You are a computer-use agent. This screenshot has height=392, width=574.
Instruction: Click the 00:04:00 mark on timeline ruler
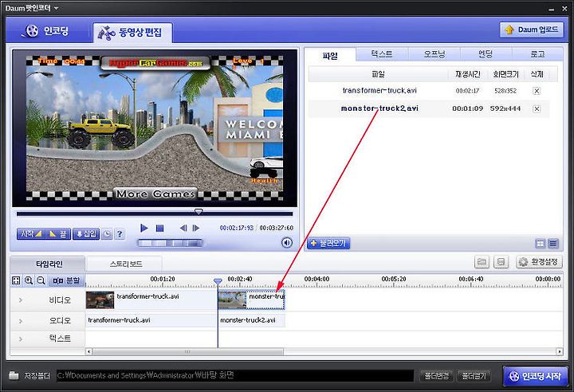tap(316, 280)
